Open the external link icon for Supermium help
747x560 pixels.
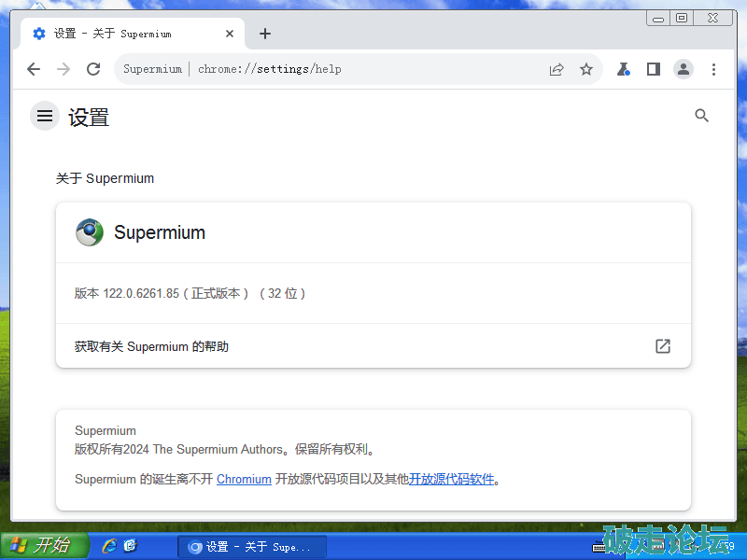click(663, 346)
